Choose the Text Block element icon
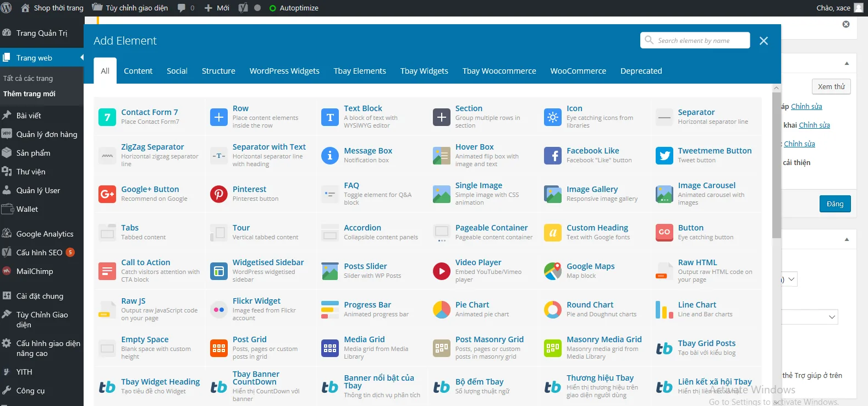Image resolution: width=868 pixels, height=406 pixels. pyautogui.click(x=330, y=117)
